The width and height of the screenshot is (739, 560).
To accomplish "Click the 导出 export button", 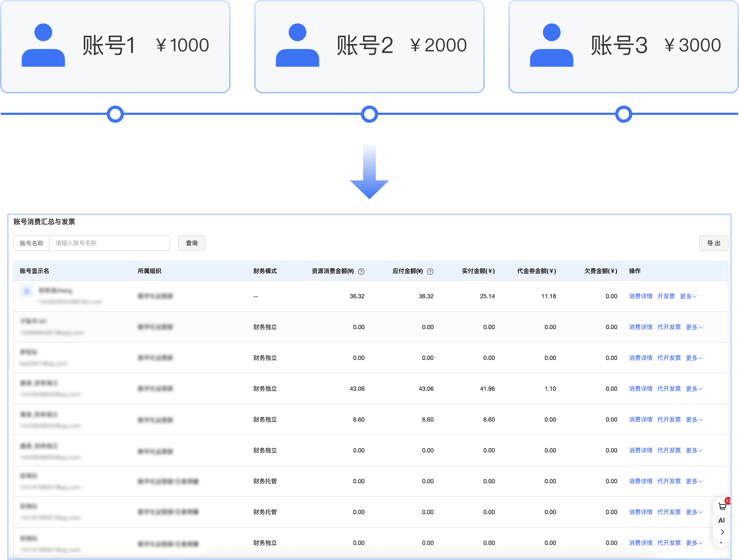I will click(713, 243).
